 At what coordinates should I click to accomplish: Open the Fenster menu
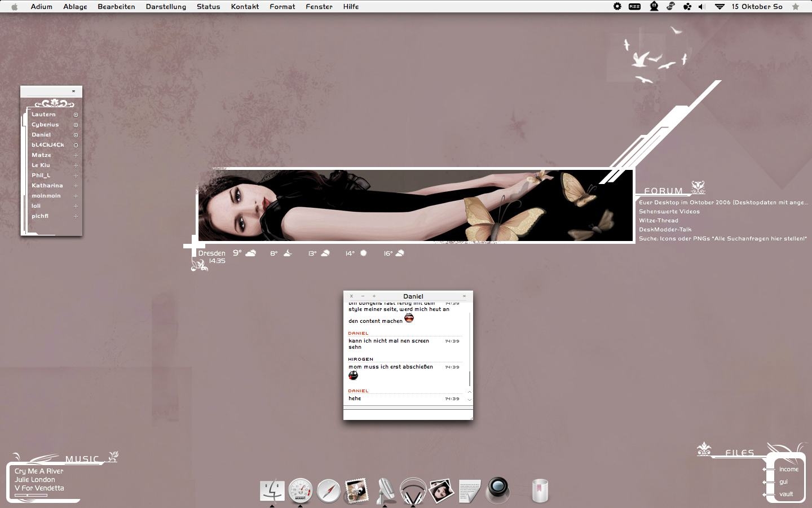tap(319, 7)
